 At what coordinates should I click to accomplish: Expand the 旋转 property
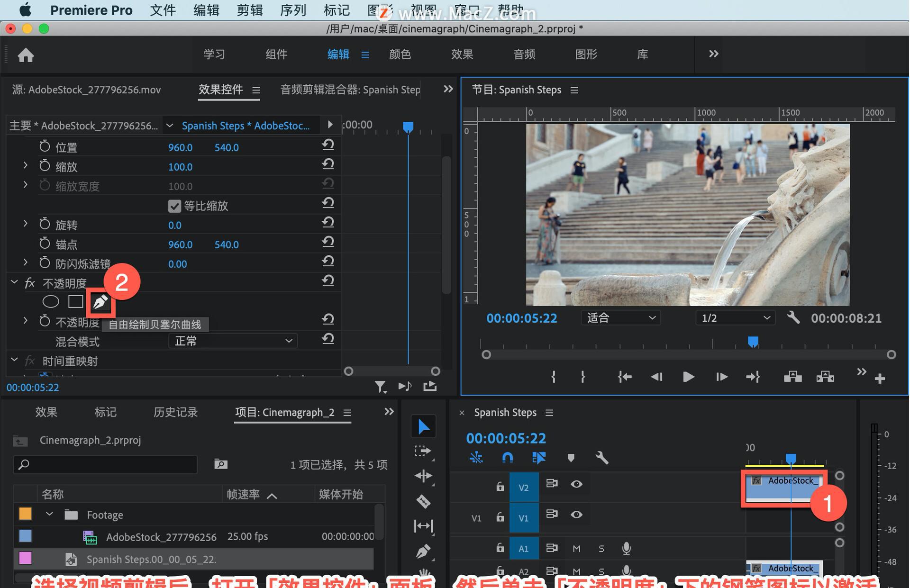(x=25, y=224)
